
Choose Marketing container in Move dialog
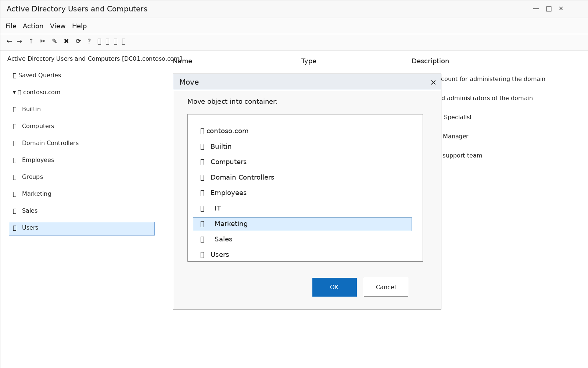[302, 224]
